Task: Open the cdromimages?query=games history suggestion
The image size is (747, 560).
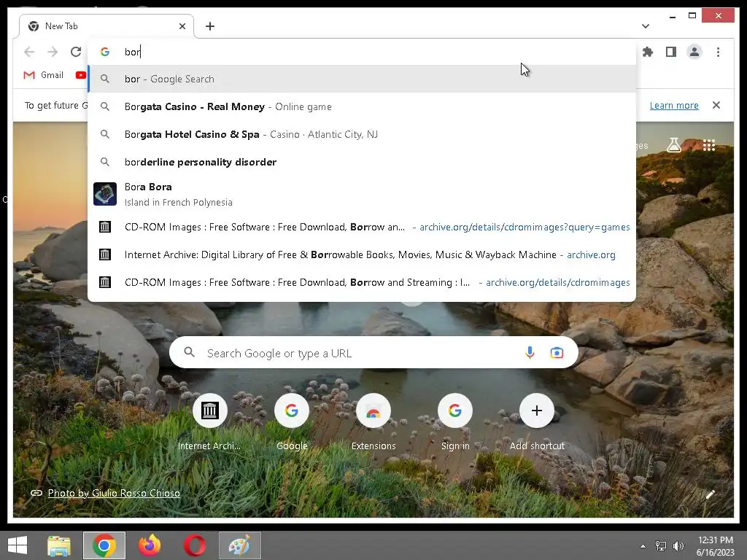Action: 362,227
